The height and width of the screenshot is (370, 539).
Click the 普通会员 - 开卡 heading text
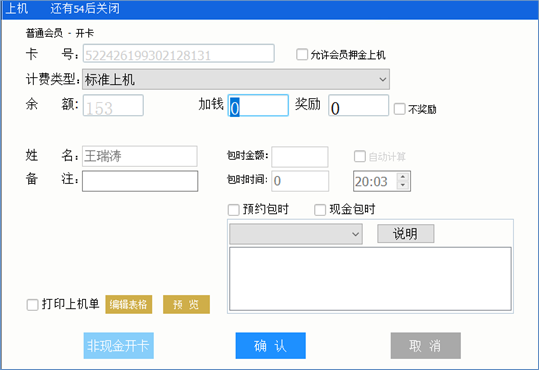point(60,33)
